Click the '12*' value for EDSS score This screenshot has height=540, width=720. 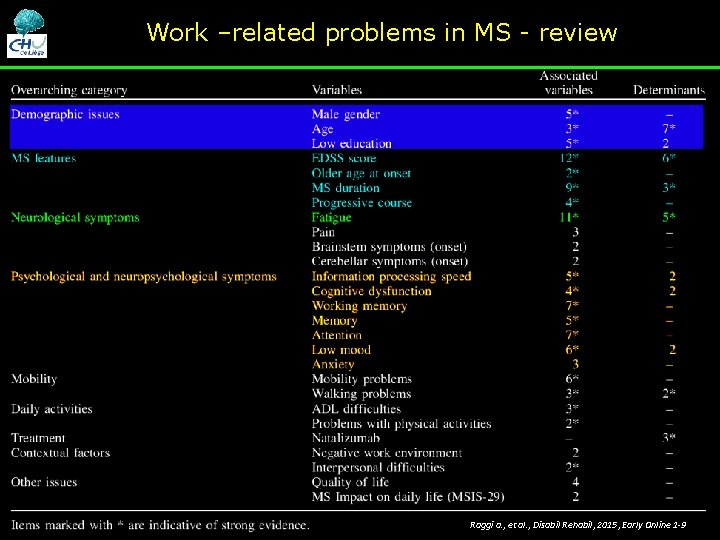[569, 158]
